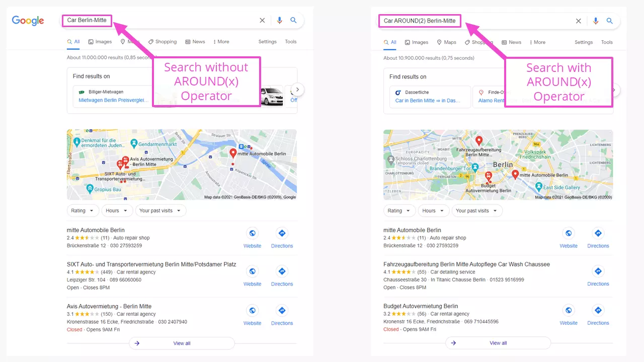644x362 pixels.
Task: Open 'mitte Automobile Berlin' listing in left window
Action: click(x=96, y=230)
